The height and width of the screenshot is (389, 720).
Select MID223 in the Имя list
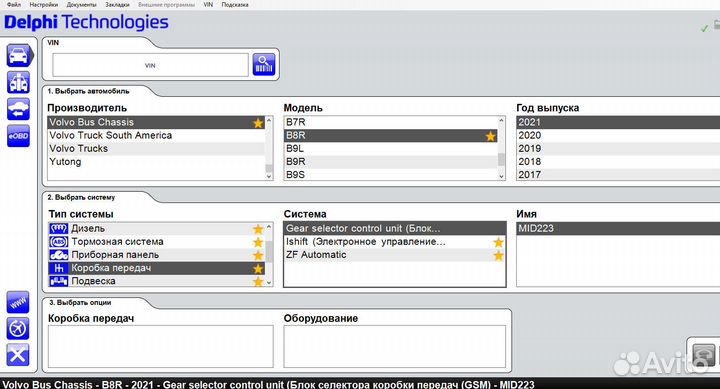click(x=618, y=228)
